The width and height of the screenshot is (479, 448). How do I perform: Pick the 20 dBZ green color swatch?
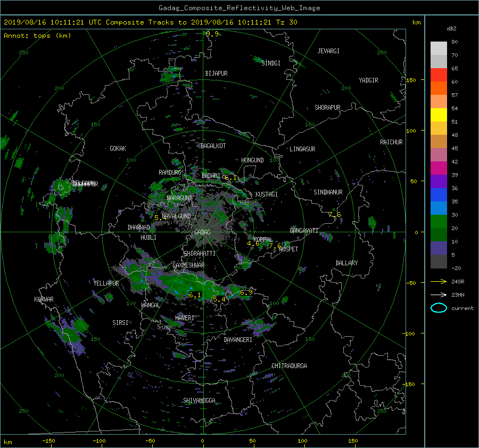pos(439,221)
